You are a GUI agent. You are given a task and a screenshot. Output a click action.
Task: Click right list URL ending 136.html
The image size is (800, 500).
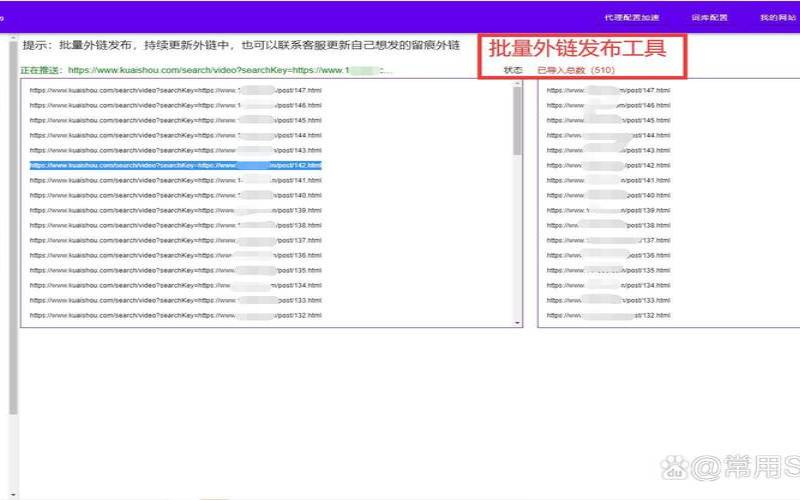coord(609,256)
